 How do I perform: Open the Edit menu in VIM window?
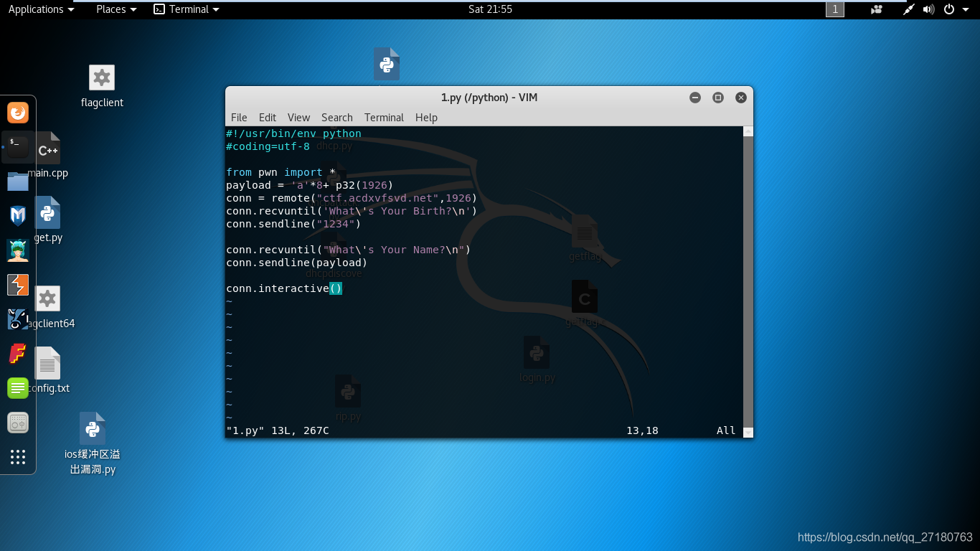click(x=268, y=118)
